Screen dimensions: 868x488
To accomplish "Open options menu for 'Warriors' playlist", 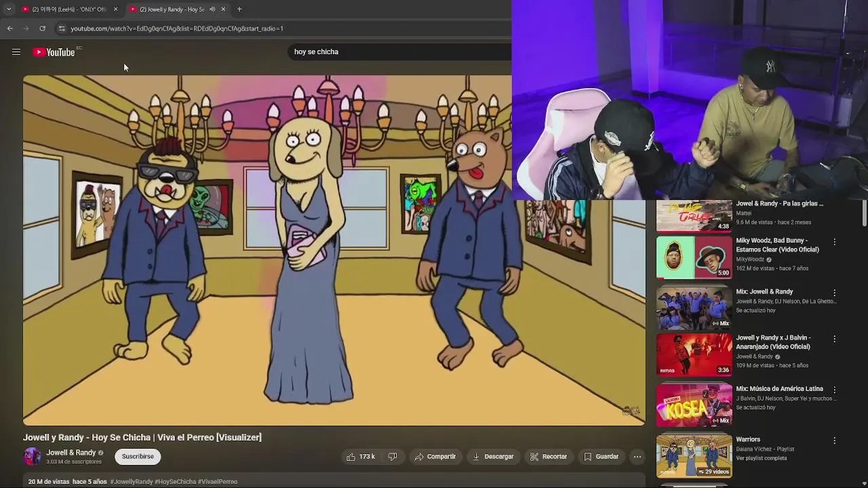I will point(835,441).
